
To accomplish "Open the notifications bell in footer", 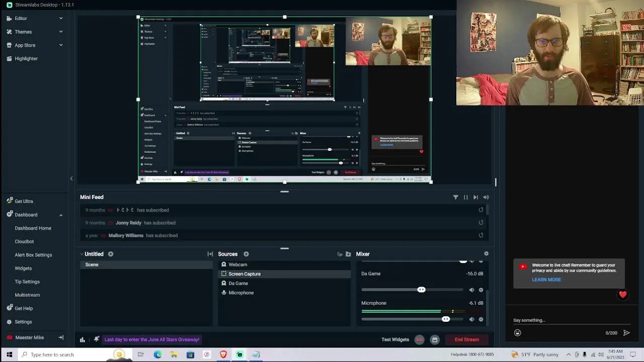I will point(96,339).
